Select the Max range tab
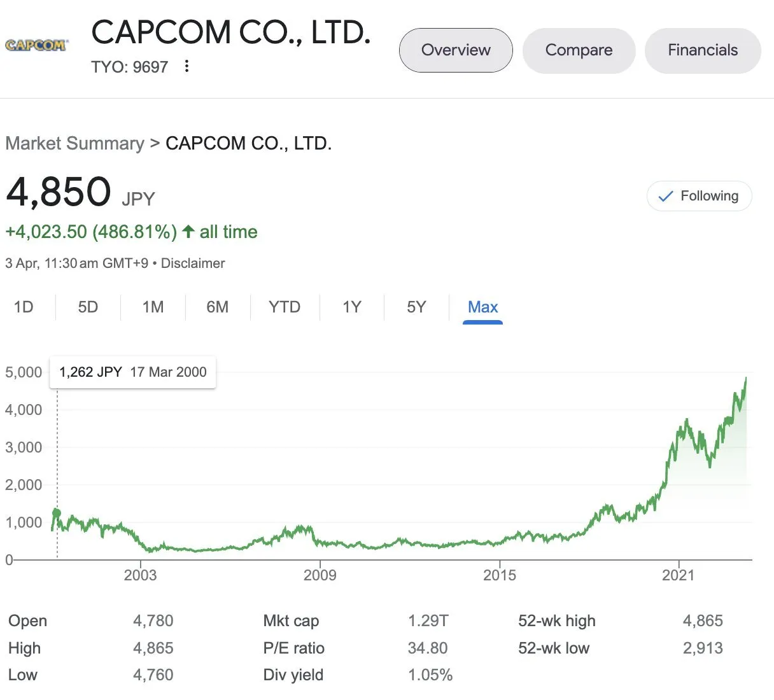774x700 pixels. coord(482,307)
